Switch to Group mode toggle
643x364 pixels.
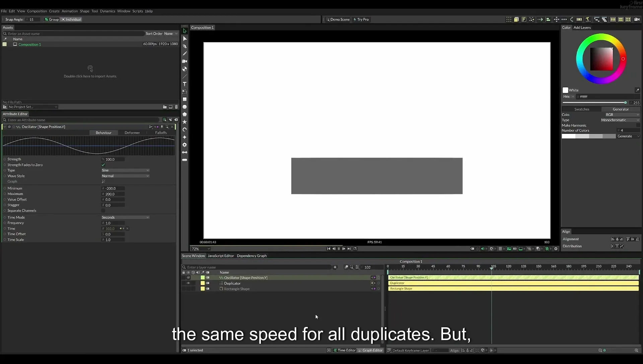click(x=52, y=19)
